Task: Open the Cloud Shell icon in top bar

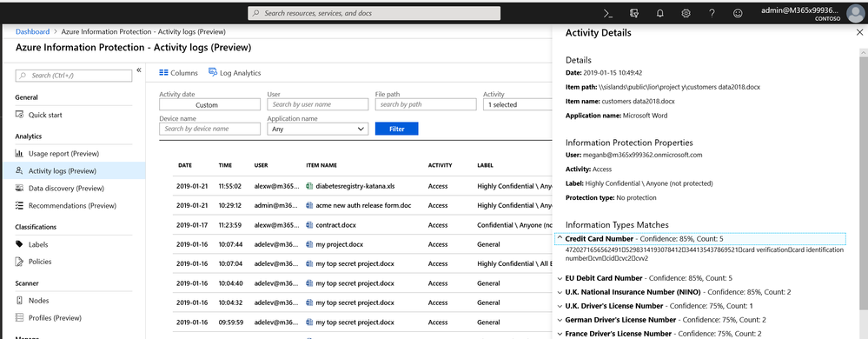Action: tap(607, 13)
